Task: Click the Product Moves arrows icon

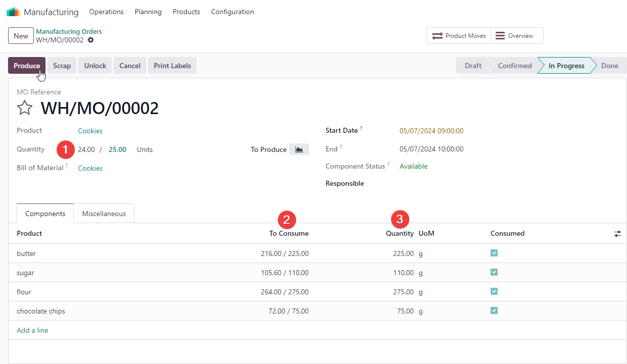Action: pyautogui.click(x=437, y=36)
